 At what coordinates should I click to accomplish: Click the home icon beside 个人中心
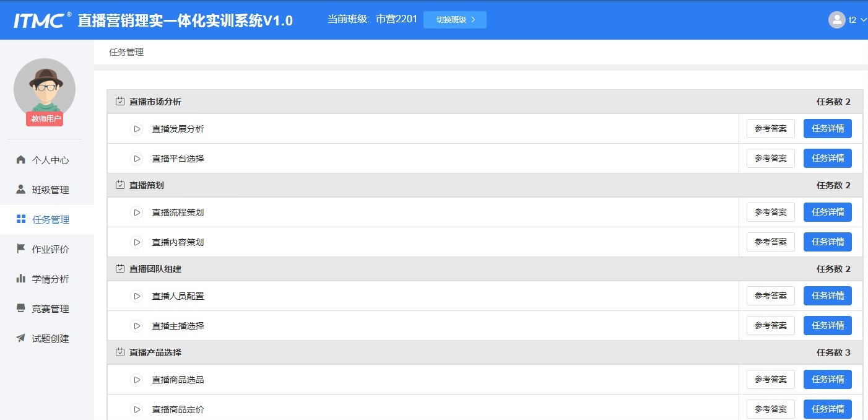click(x=21, y=160)
